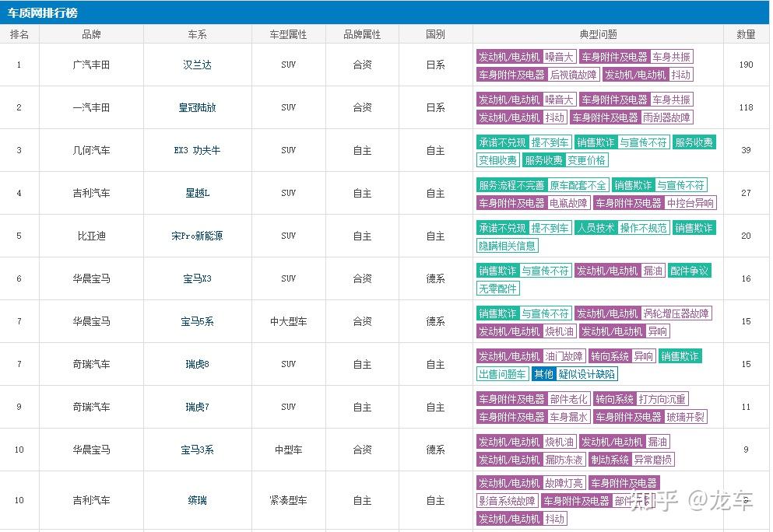Click the 车系 column header
The height and width of the screenshot is (532, 773).
coord(197,34)
